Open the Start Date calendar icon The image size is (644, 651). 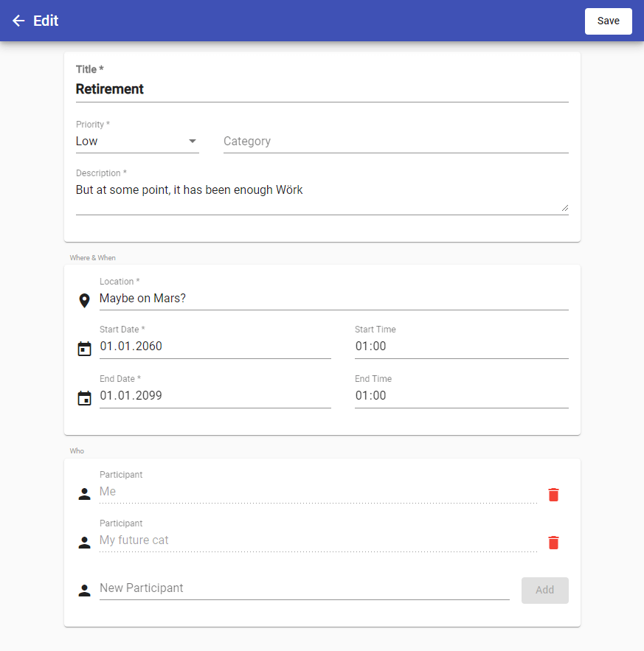[x=84, y=349]
